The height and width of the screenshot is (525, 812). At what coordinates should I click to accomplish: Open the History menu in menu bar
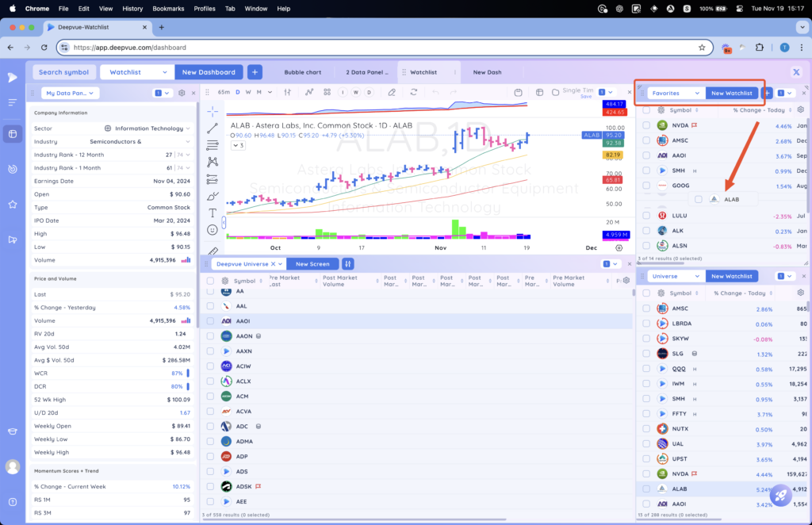tap(132, 8)
